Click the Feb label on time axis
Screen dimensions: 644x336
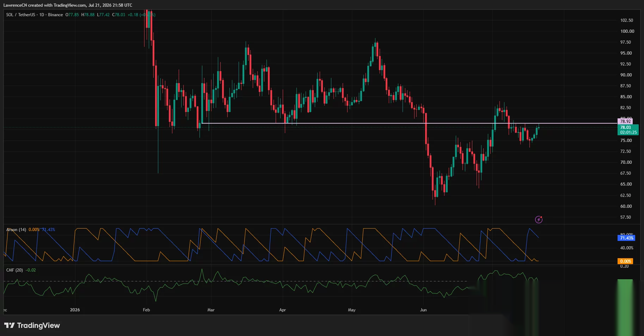click(x=146, y=310)
